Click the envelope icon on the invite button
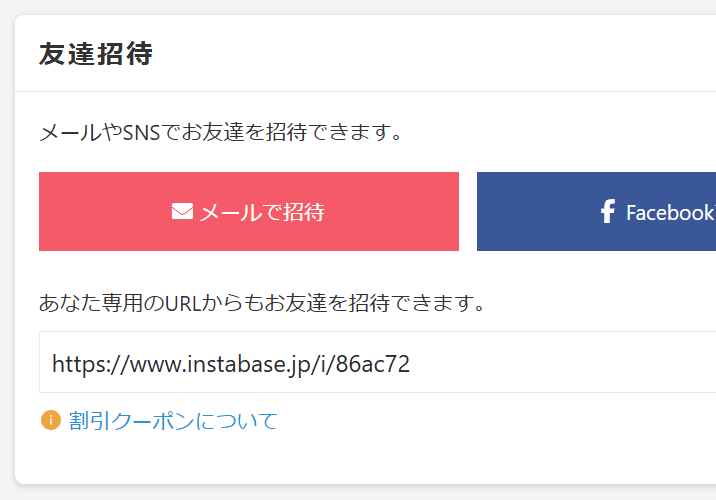This screenshot has height=500, width=716. click(x=182, y=212)
